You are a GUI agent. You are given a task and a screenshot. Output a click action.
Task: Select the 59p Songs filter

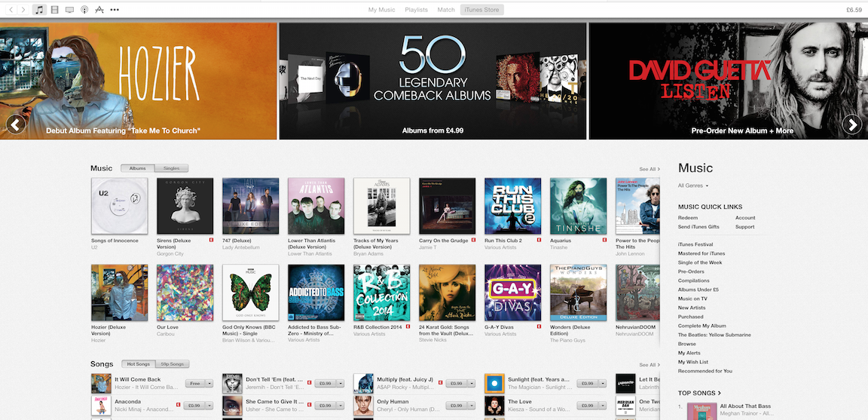pos(172,364)
